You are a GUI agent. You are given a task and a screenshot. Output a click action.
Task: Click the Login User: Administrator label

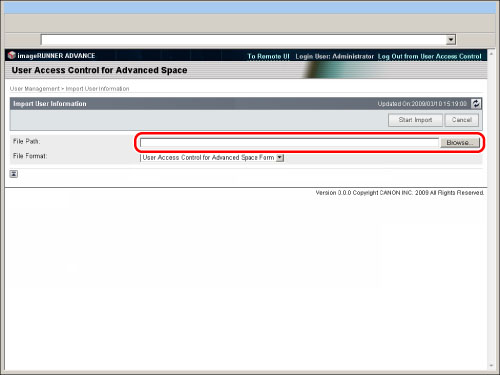tap(334, 56)
